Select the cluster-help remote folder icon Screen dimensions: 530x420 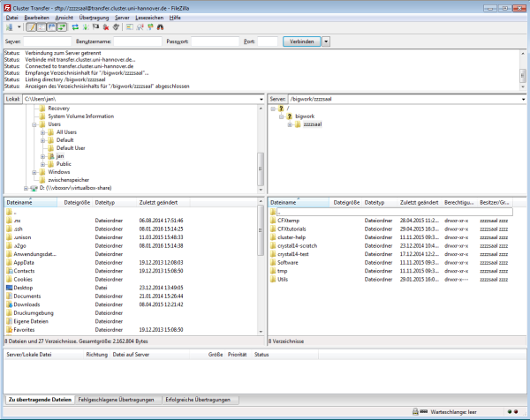click(x=273, y=237)
